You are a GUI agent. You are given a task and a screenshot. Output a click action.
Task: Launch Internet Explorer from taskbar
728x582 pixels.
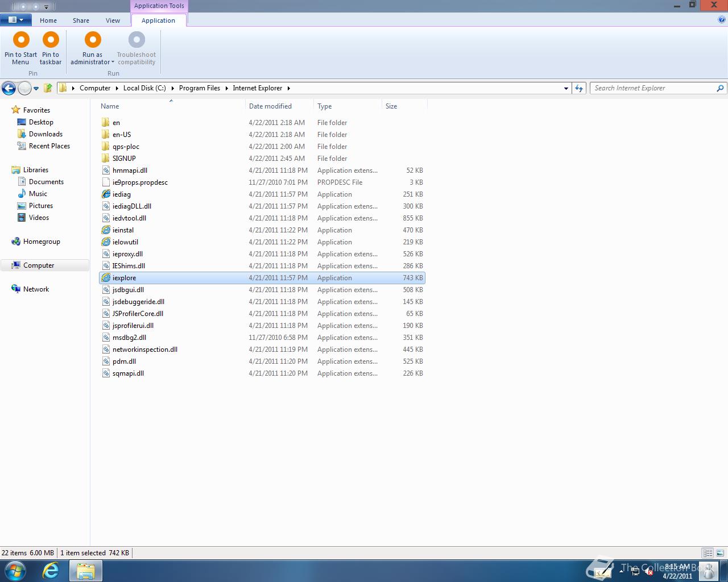pos(51,571)
